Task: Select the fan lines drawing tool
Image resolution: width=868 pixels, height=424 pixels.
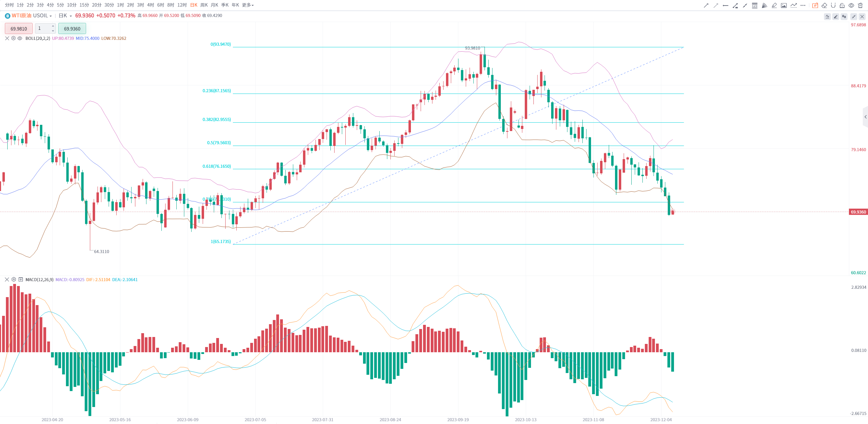Action: coord(764,5)
